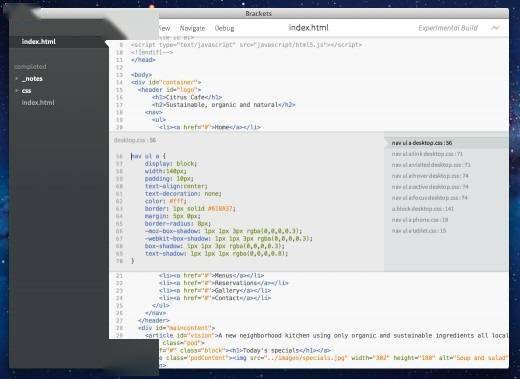Viewport: 520px width, 379px height.
Task: Click the Menus list item code line
Action: pyautogui.click(x=211, y=276)
